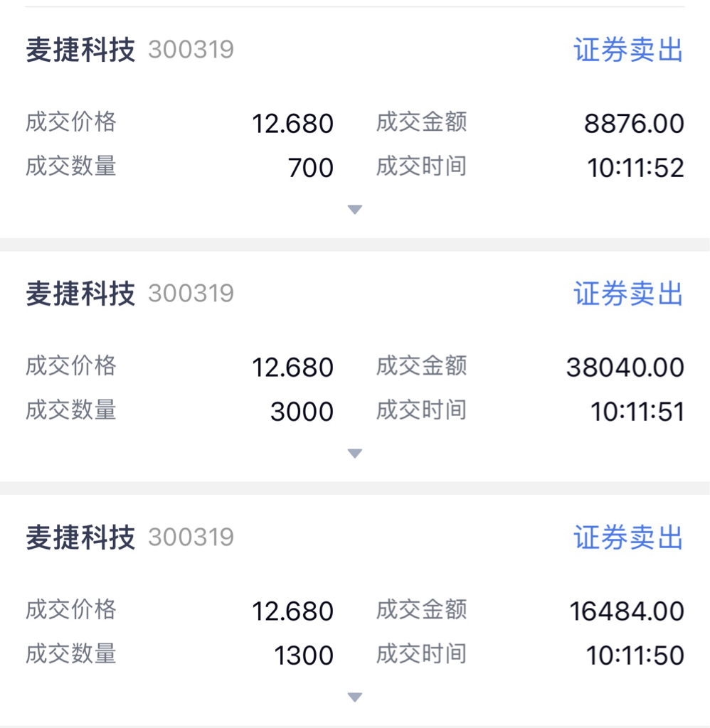The image size is (710, 728).
Task: Select 麦捷科技 stock name in first record
Action: click(80, 50)
